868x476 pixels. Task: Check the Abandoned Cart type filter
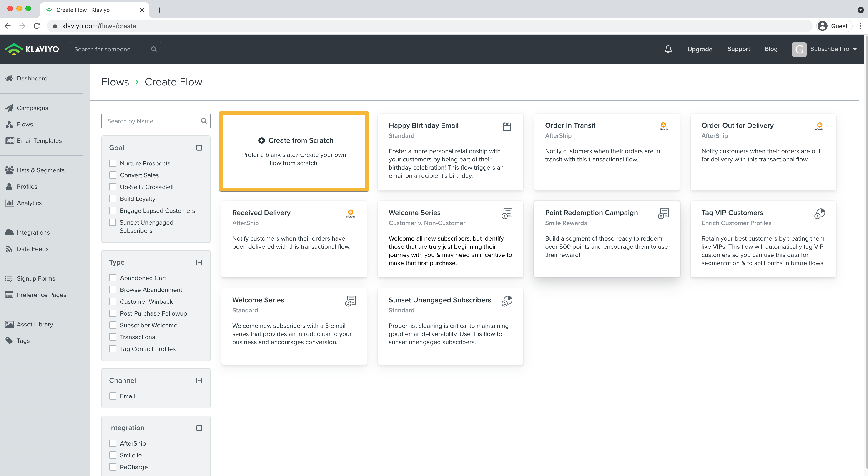113,278
